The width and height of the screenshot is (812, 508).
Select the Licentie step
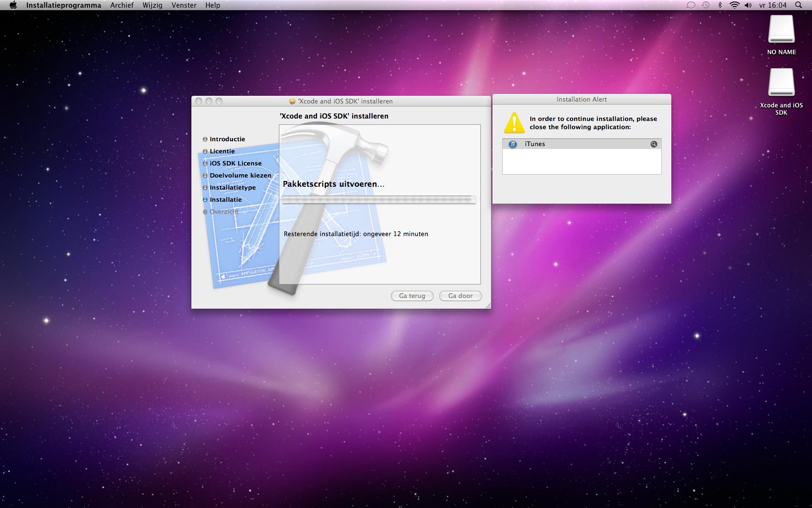218,151
